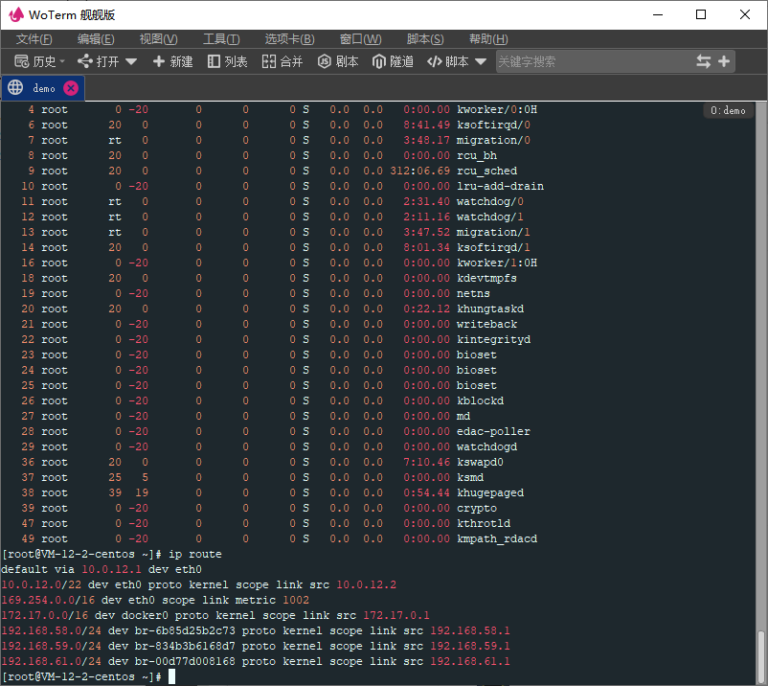Click the 历史 (History) toolbar icon
Screen dimensions: 768x686
21,62
